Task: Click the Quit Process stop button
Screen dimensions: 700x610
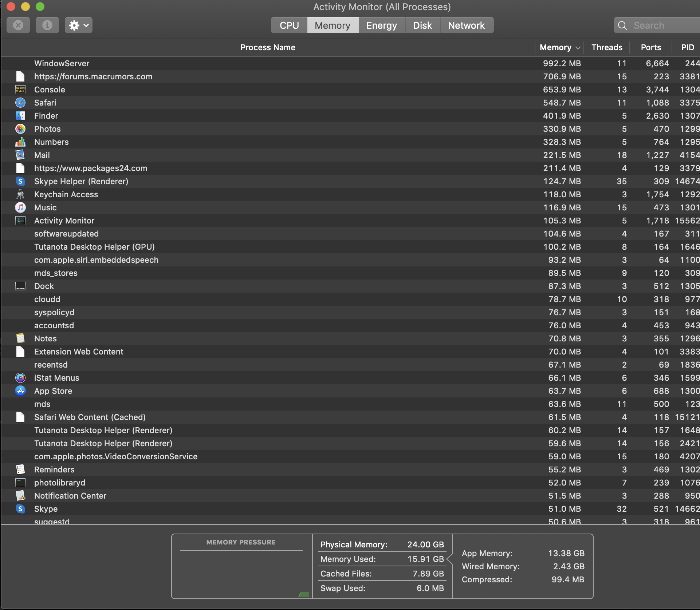Action: (x=18, y=25)
